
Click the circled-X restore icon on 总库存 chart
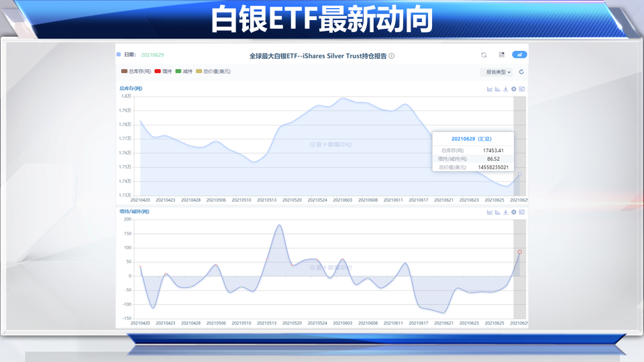514,89
